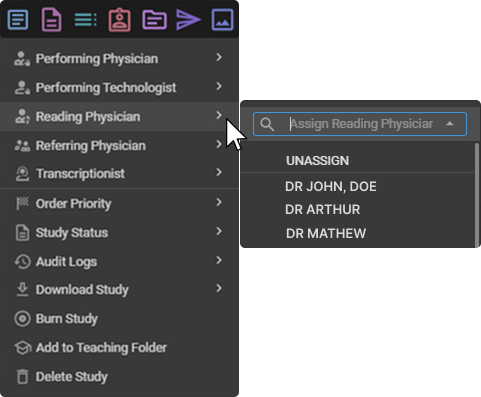Open the Performing Technologist menu entry

tap(119, 87)
